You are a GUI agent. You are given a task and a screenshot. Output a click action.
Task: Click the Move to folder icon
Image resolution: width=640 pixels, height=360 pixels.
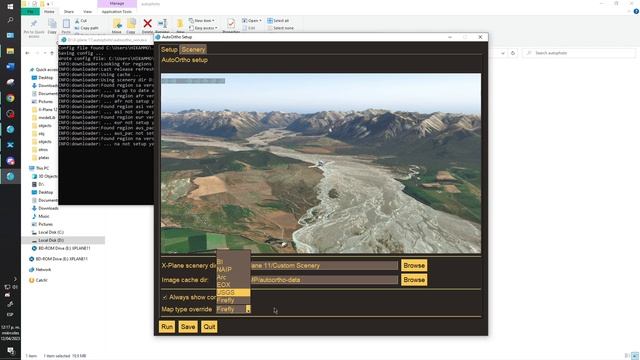[x=117, y=24]
